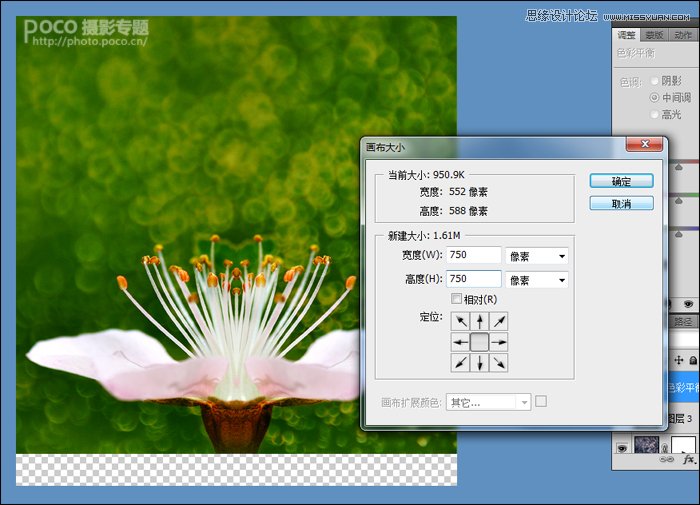Viewport: 700px width, 505px height.
Task: Click the 高度(H) input field
Action: [x=474, y=279]
